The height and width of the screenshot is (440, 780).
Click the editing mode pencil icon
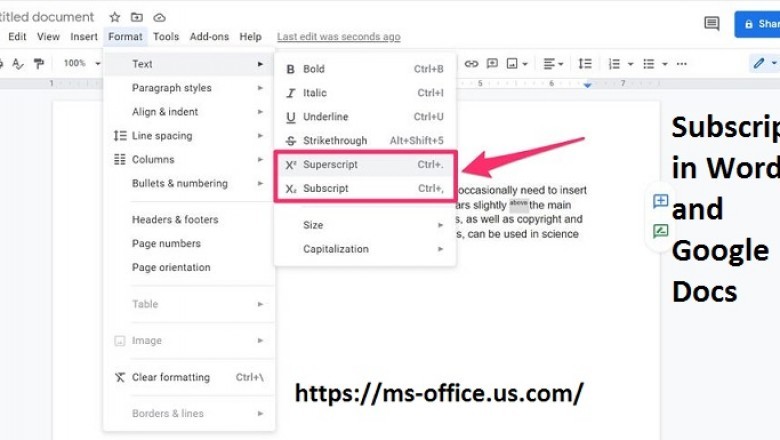point(759,63)
